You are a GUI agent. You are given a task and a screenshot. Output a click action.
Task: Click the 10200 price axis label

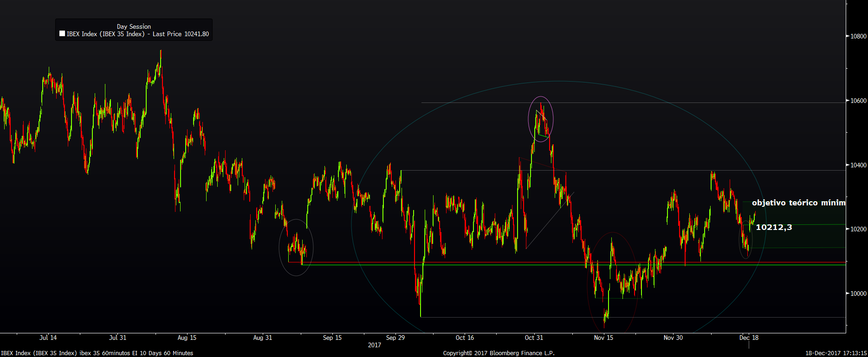pyautogui.click(x=858, y=229)
